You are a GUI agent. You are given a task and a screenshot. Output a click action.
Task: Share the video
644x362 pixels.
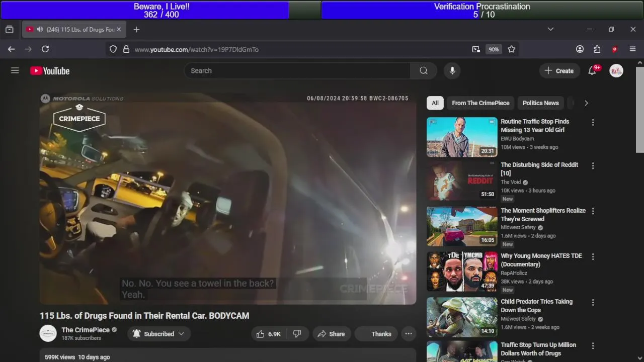(x=331, y=334)
